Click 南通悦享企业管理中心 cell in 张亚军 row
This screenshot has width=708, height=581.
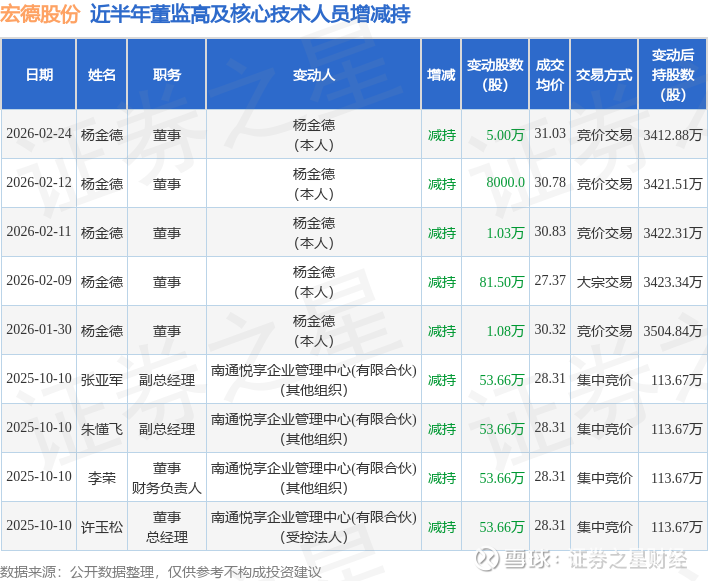tap(314, 380)
